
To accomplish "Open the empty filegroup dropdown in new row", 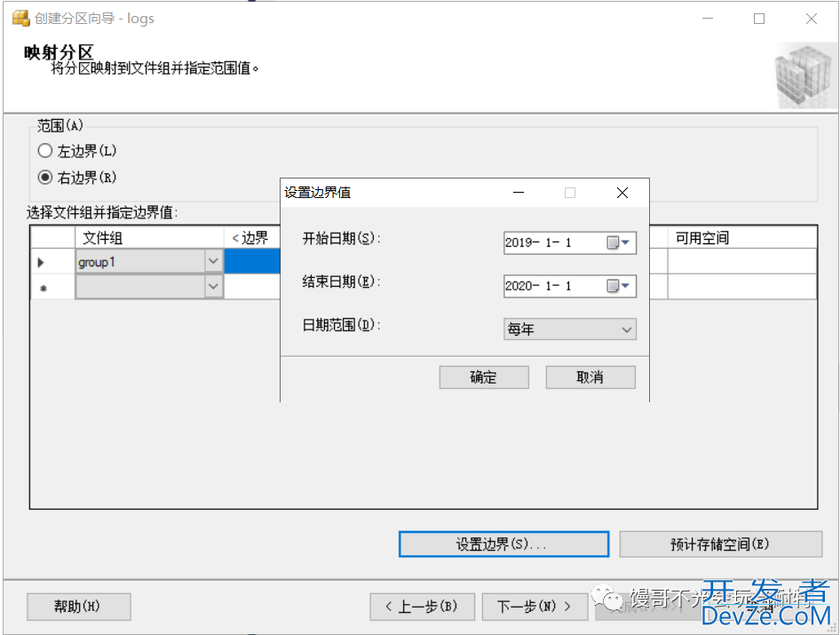I will tap(213, 287).
